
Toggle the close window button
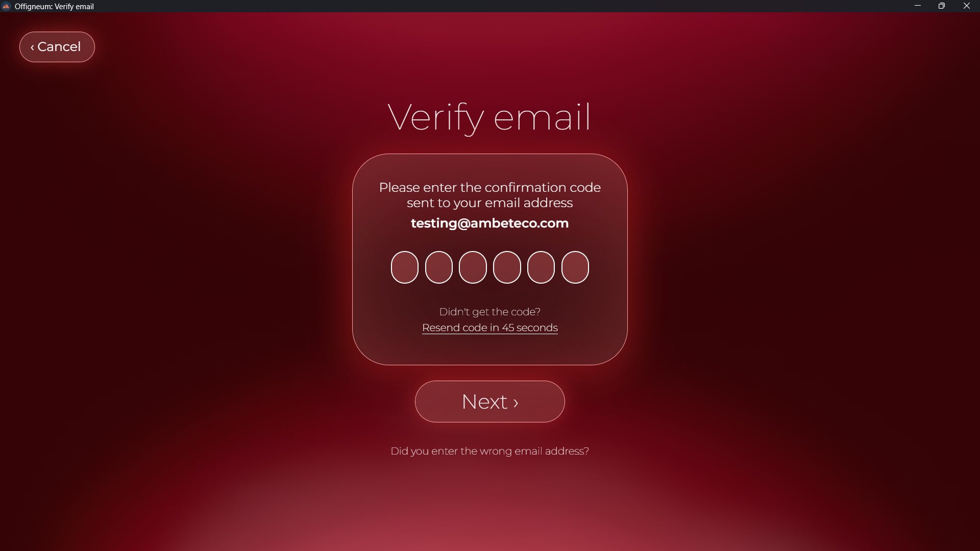pos(967,6)
